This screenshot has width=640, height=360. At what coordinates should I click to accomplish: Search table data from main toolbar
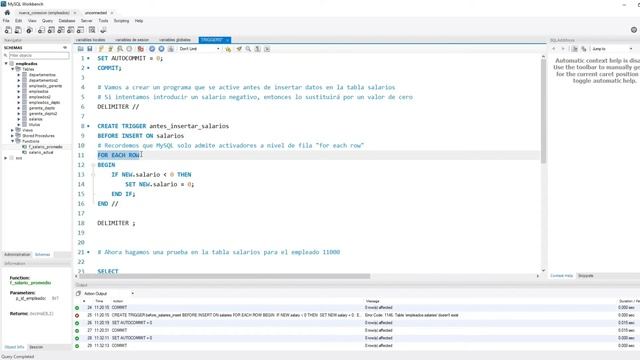[92, 30]
